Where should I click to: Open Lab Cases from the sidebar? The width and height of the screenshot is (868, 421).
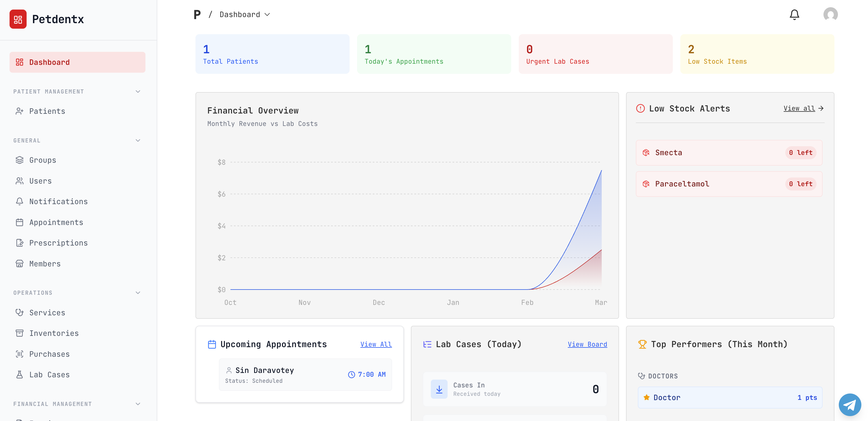49,374
